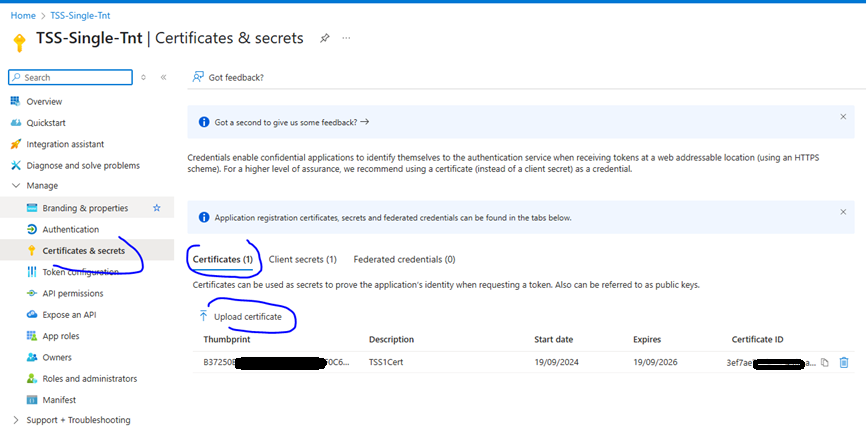
Task: Click the sidebar Search box
Action: coord(70,77)
